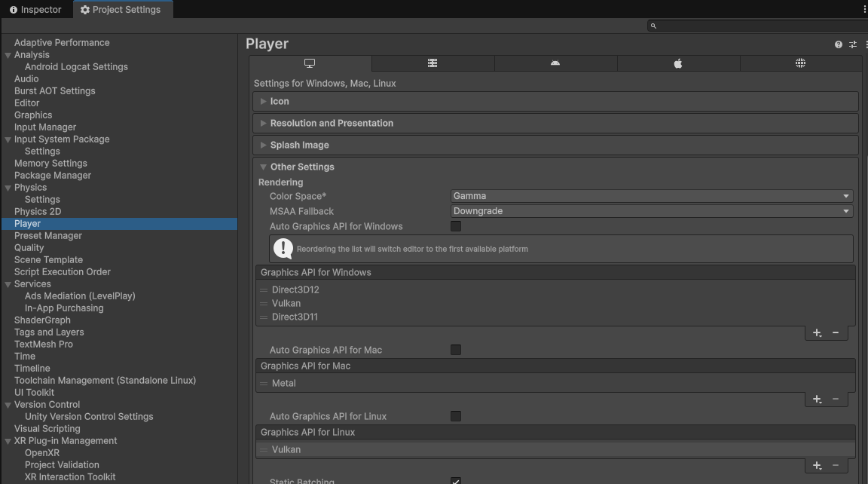Open OpenXR settings
The height and width of the screenshot is (484, 868).
42,453
